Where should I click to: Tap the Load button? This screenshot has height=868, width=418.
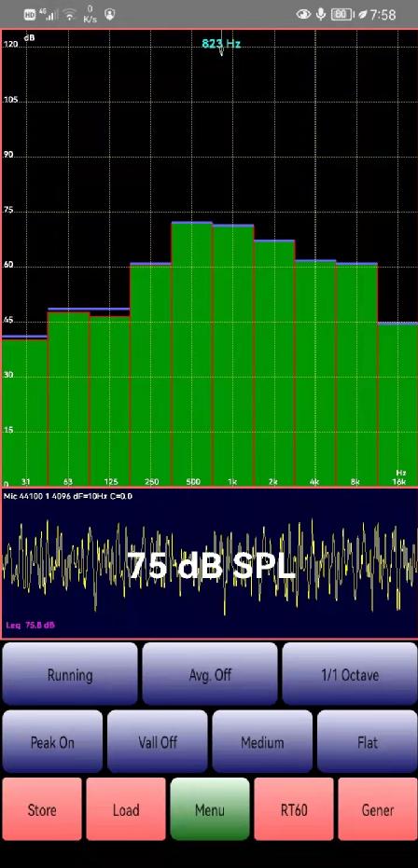point(126,809)
